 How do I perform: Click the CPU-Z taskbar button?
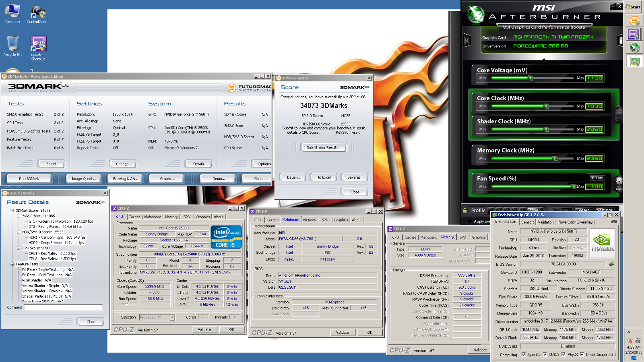[x=634, y=34]
